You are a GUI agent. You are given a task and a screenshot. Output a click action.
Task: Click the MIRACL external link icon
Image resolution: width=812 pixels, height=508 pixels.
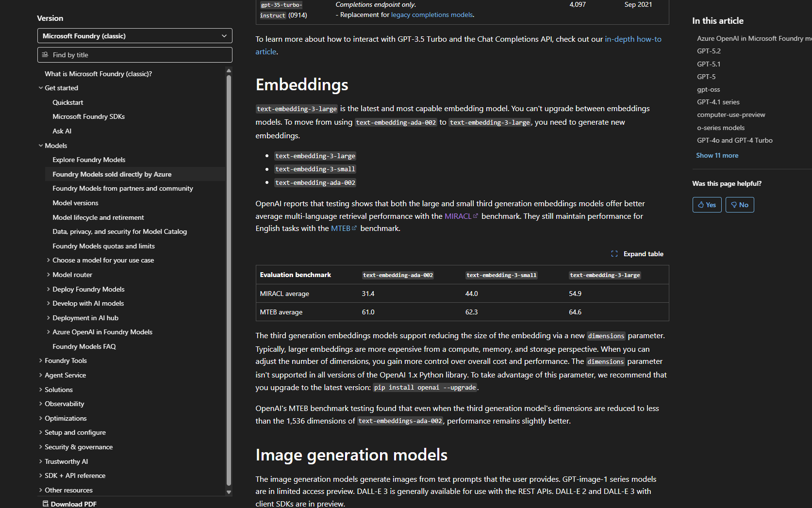(x=476, y=216)
